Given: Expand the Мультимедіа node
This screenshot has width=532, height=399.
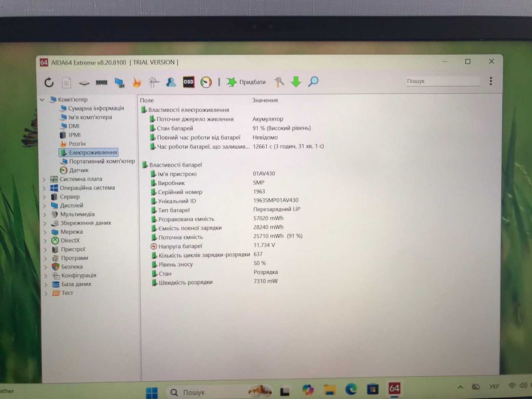Looking at the screenshot, I should pos(45,214).
